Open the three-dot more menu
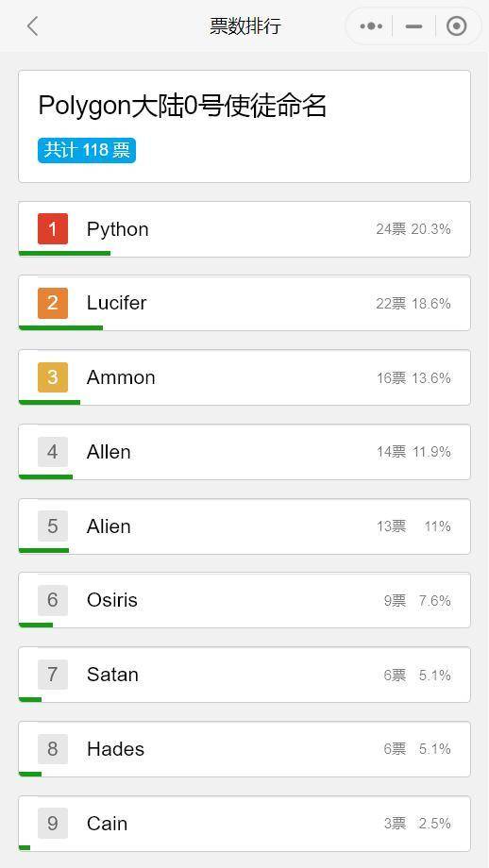The width and height of the screenshot is (489, 868). (371, 26)
